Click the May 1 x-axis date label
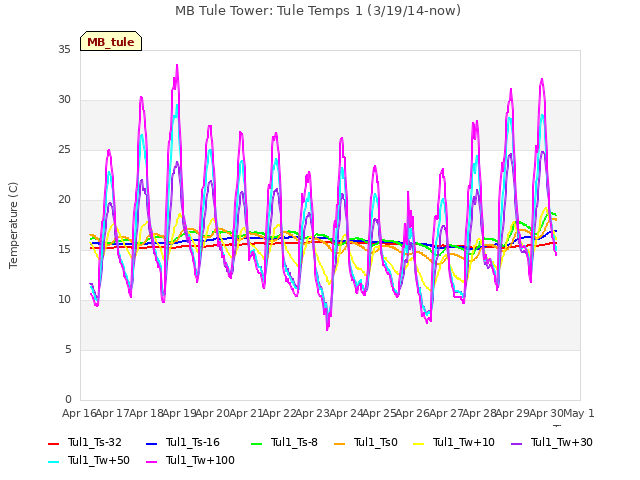 click(x=579, y=413)
